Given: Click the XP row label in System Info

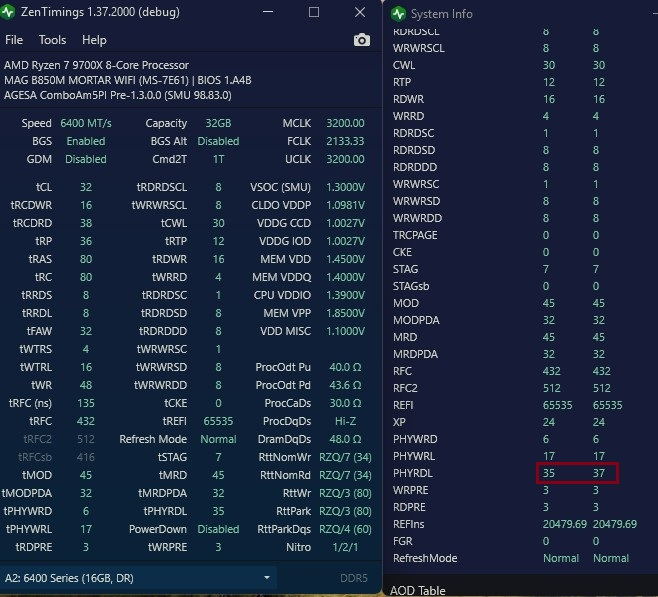Looking at the screenshot, I should (399, 422).
